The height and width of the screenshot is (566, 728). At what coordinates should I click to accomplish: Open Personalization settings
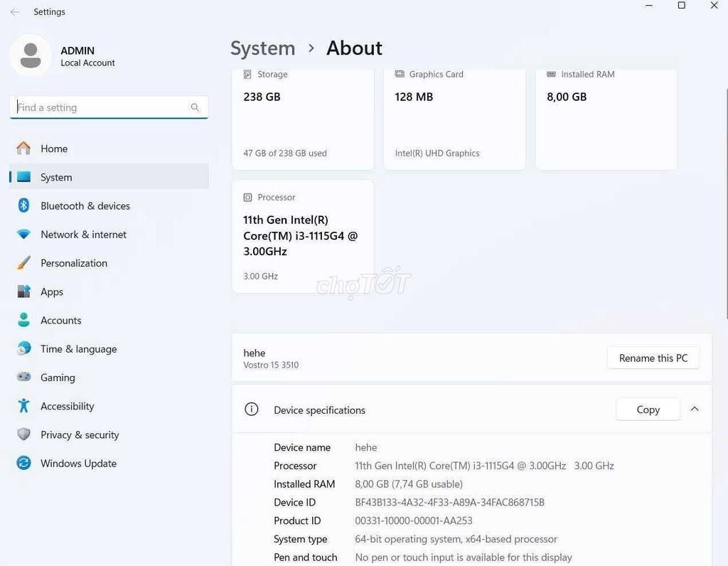[x=109, y=263]
